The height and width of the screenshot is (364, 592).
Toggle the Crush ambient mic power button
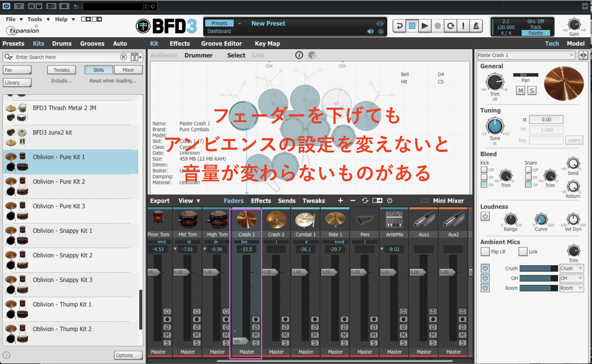tap(485, 268)
